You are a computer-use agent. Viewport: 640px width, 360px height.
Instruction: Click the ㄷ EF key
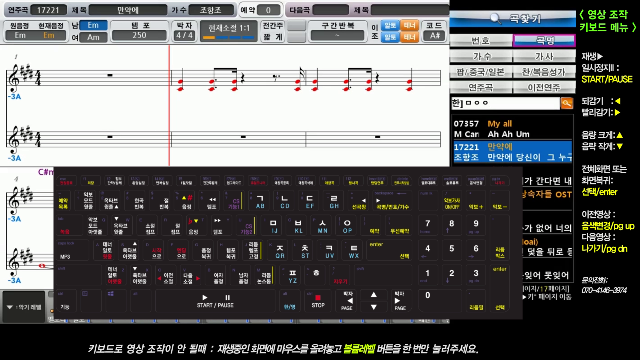pyautogui.click(x=310, y=201)
